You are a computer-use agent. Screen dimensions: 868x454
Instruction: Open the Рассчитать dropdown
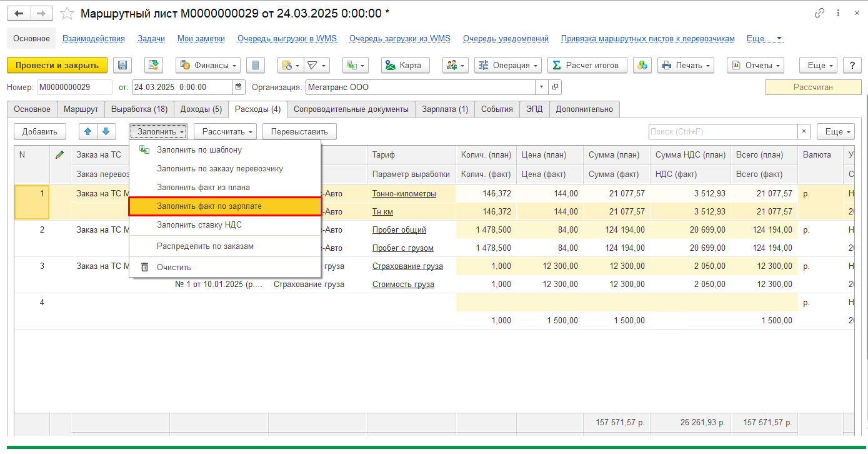point(225,131)
